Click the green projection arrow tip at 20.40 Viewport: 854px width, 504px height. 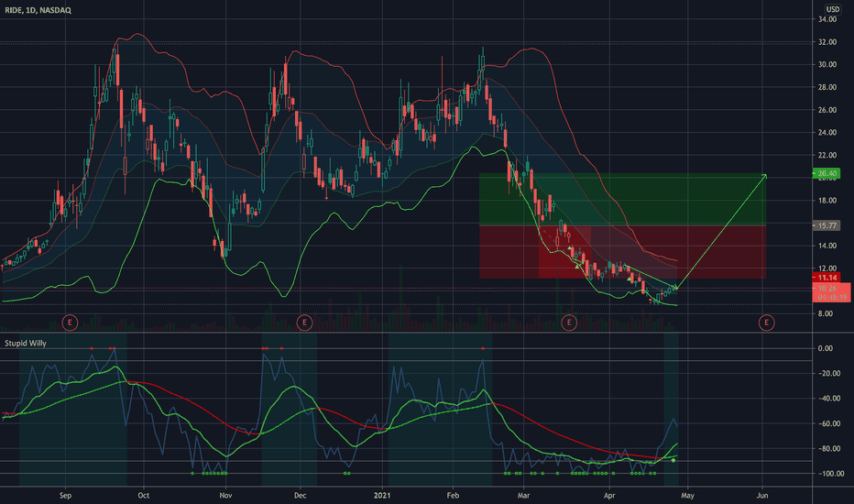pos(765,175)
